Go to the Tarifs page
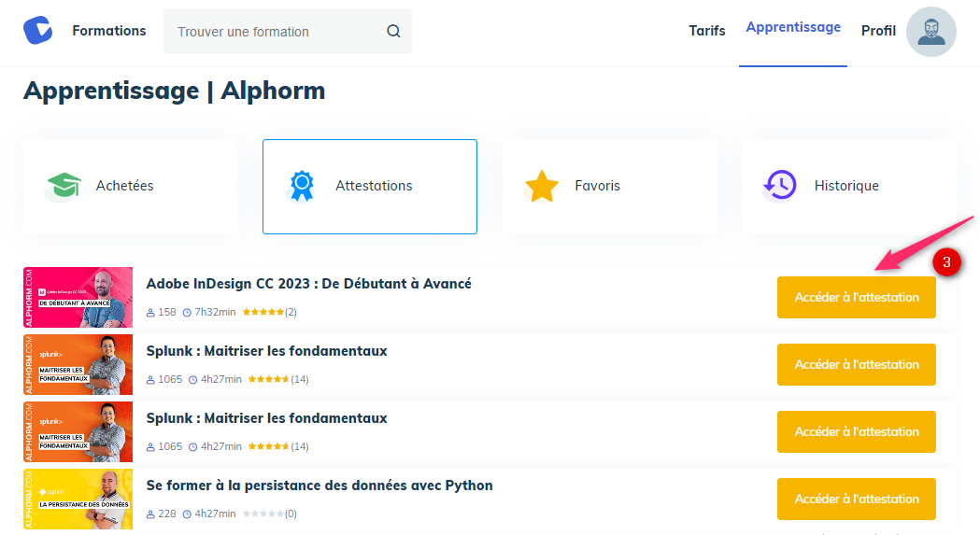 pos(707,31)
